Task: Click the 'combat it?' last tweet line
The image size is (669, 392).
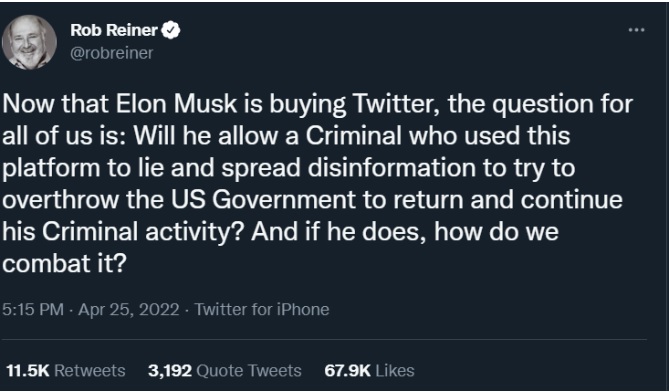Action: [64, 264]
